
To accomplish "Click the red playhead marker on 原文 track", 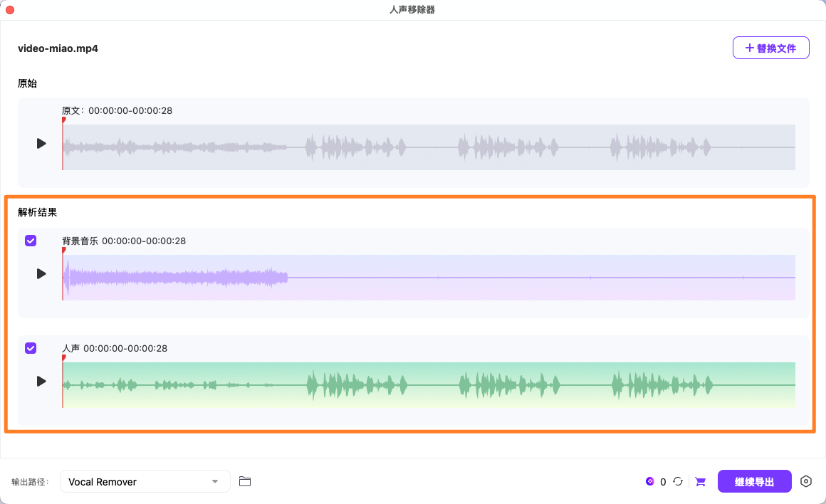I will click(x=63, y=120).
